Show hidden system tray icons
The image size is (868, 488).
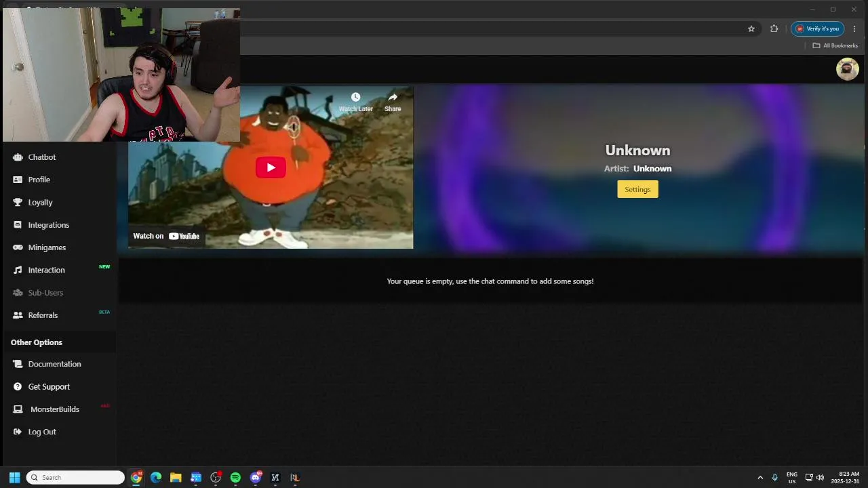point(760,478)
